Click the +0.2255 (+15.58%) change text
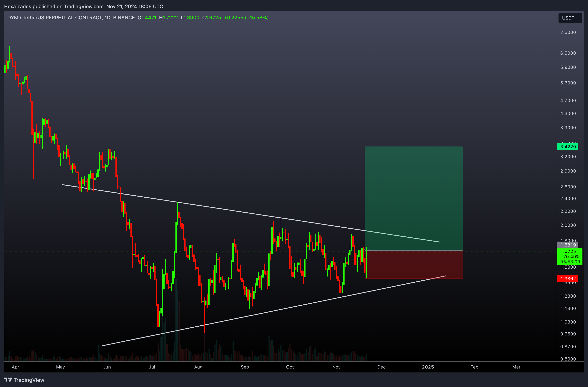The width and height of the screenshot is (588, 387). click(x=246, y=17)
